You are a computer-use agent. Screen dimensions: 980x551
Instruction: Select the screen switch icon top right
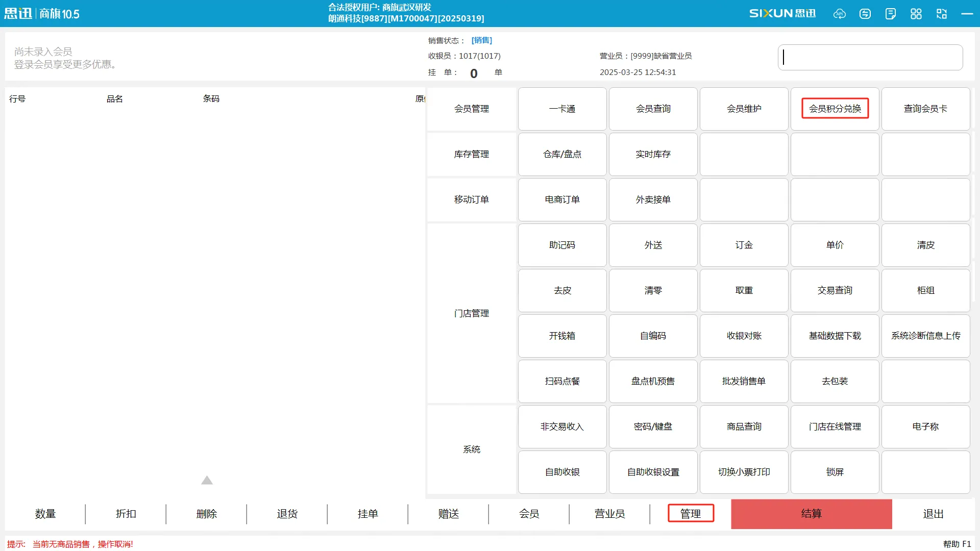pos(941,14)
